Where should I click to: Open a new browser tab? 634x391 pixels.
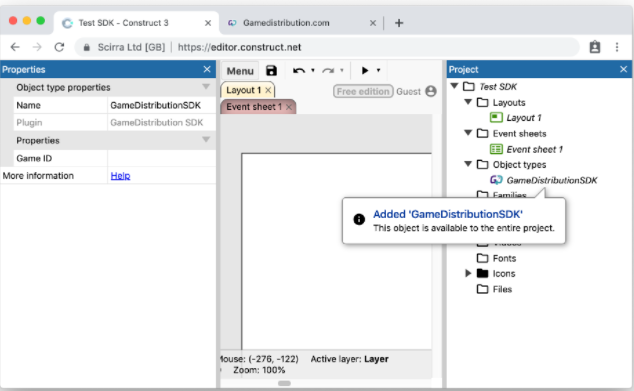coord(399,23)
